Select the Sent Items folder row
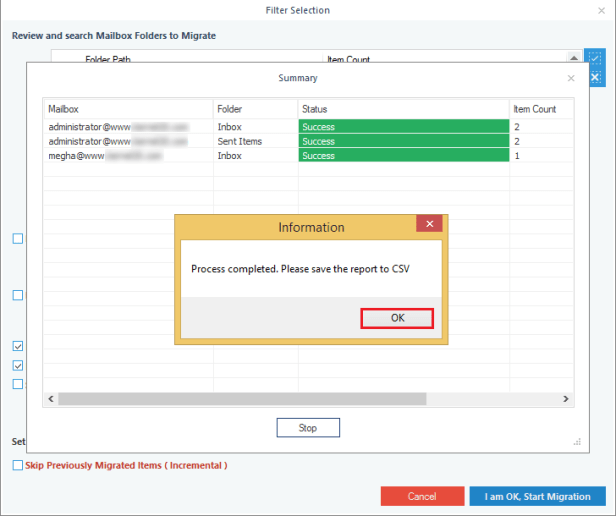The width and height of the screenshot is (616, 516). point(239,142)
